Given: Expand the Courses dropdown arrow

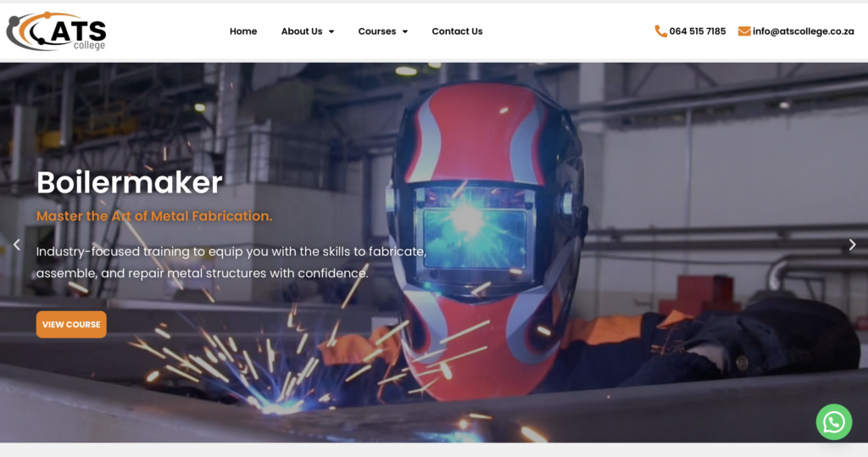Looking at the screenshot, I should 405,31.
